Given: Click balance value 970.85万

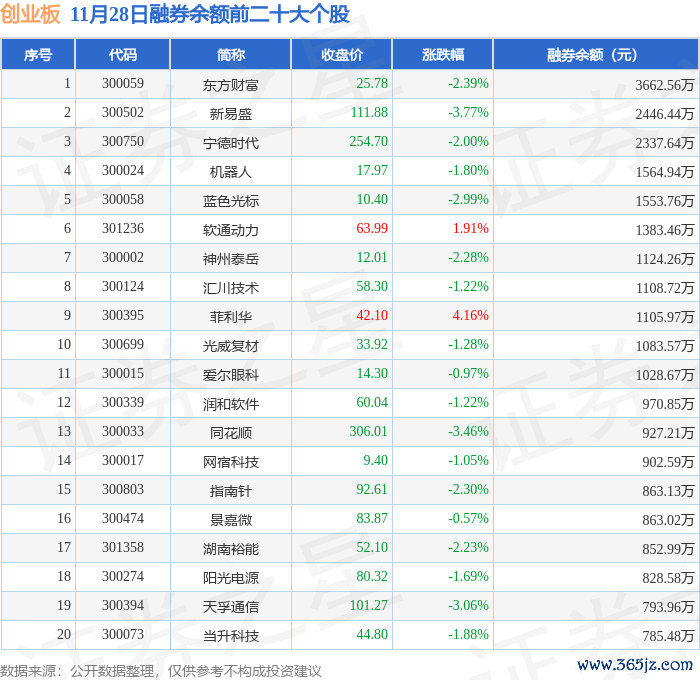Looking at the screenshot, I should point(668,404).
